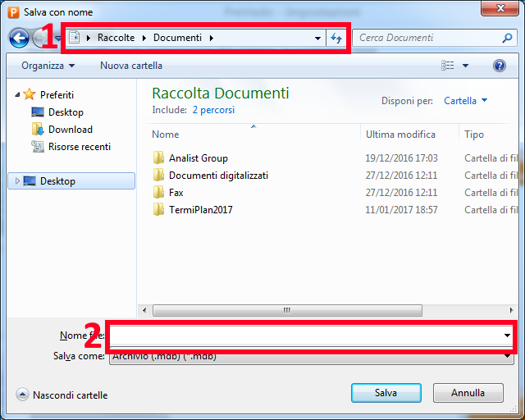Collapse the Preferiti tree group
This screenshot has width=525, height=420.
[x=17, y=95]
